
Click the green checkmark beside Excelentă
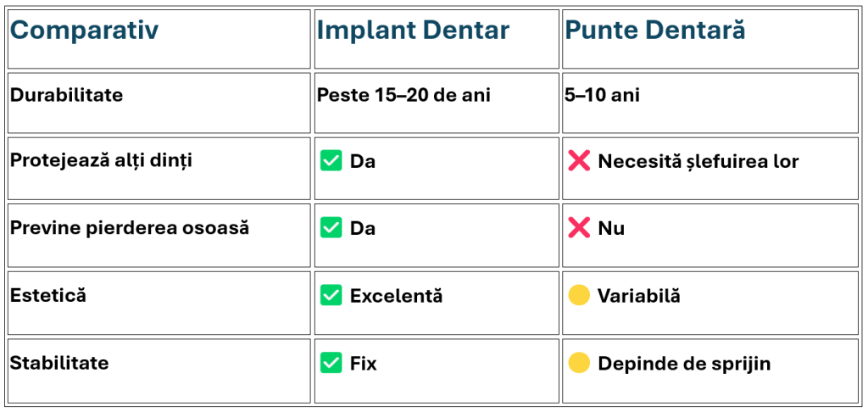pos(331,296)
